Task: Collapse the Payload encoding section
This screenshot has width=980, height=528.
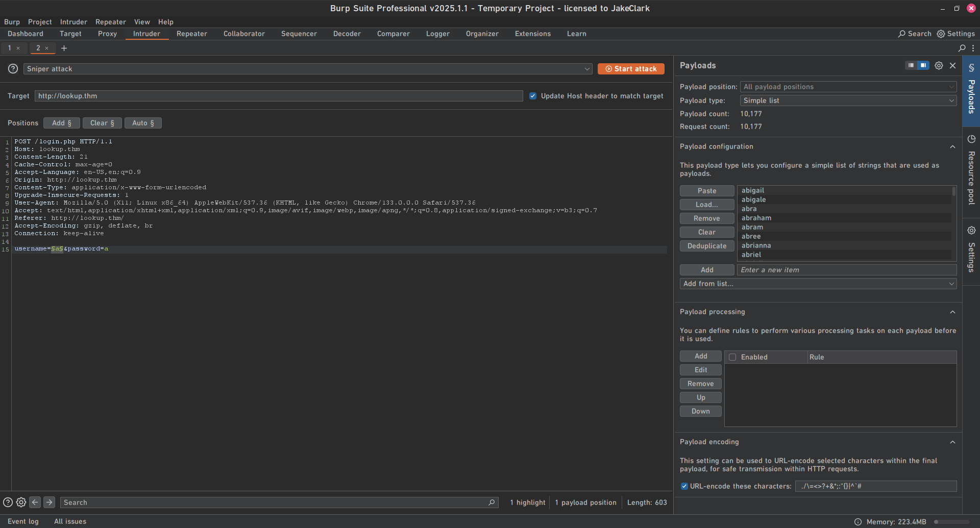Action: point(952,442)
